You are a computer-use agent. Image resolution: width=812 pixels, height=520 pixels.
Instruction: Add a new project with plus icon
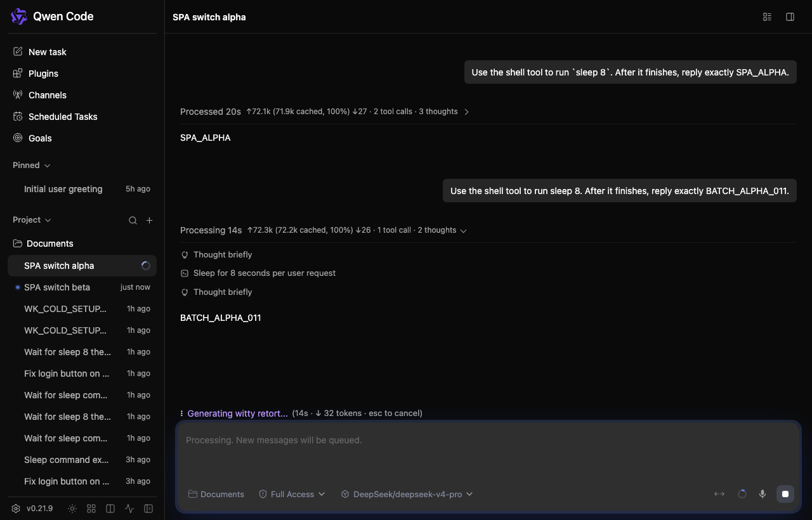(x=149, y=220)
